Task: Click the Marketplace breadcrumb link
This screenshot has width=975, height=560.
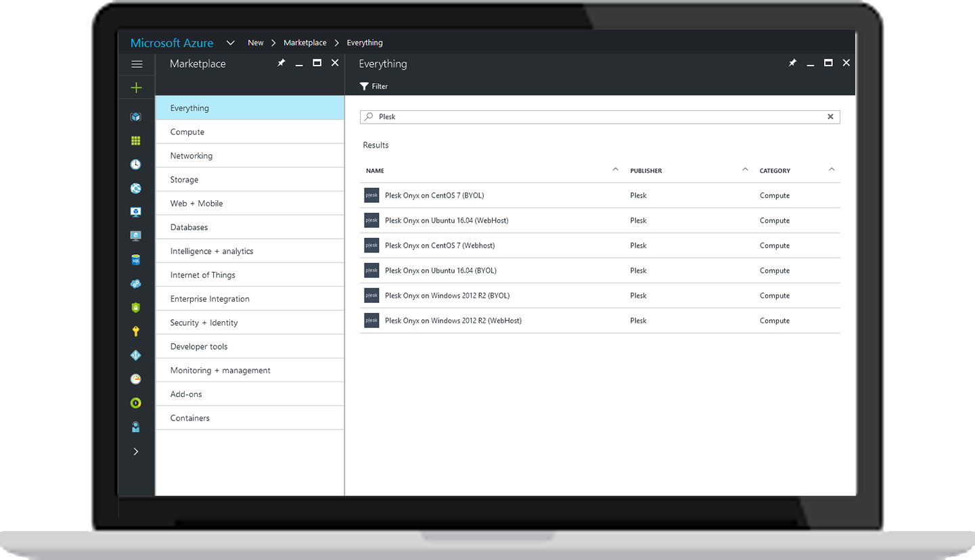Action: pos(304,43)
